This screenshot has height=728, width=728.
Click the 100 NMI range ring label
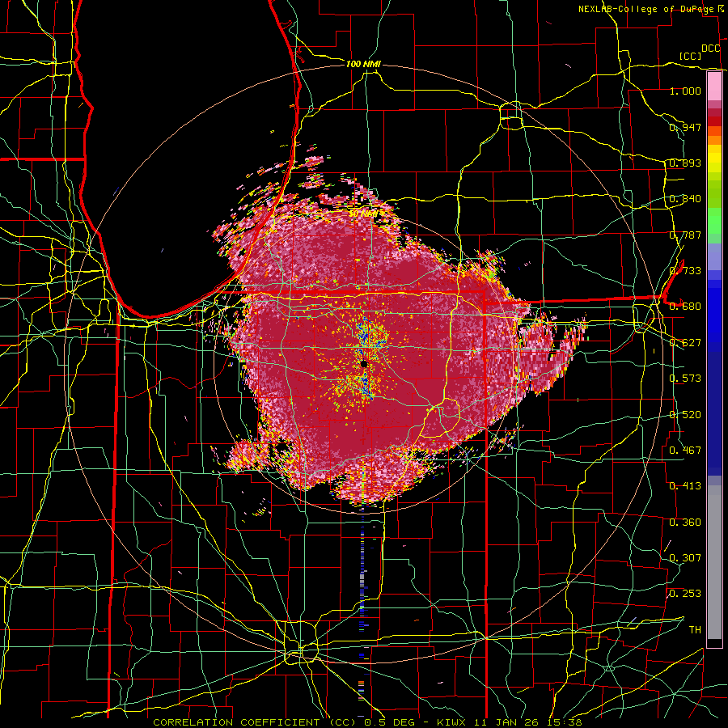point(363,64)
